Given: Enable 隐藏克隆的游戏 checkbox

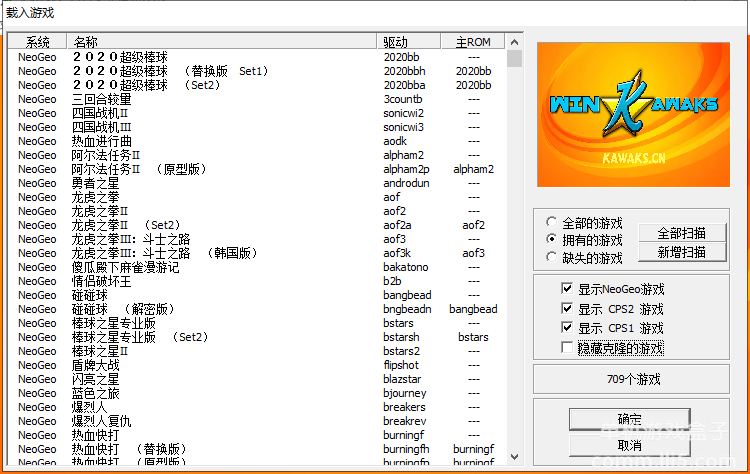Looking at the screenshot, I should click(x=568, y=347).
